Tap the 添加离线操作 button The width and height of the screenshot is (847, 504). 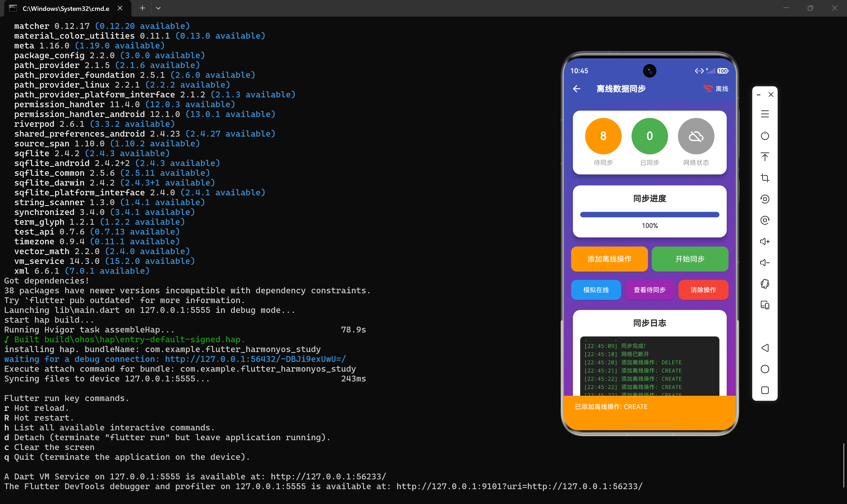click(609, 259)
